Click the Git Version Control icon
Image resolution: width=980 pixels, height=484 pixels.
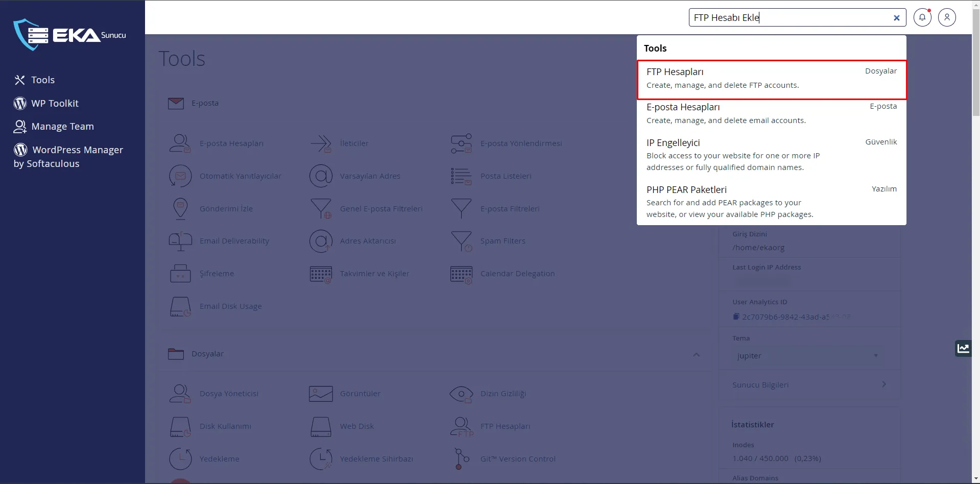pyautogui.click(x=461, y=458)
